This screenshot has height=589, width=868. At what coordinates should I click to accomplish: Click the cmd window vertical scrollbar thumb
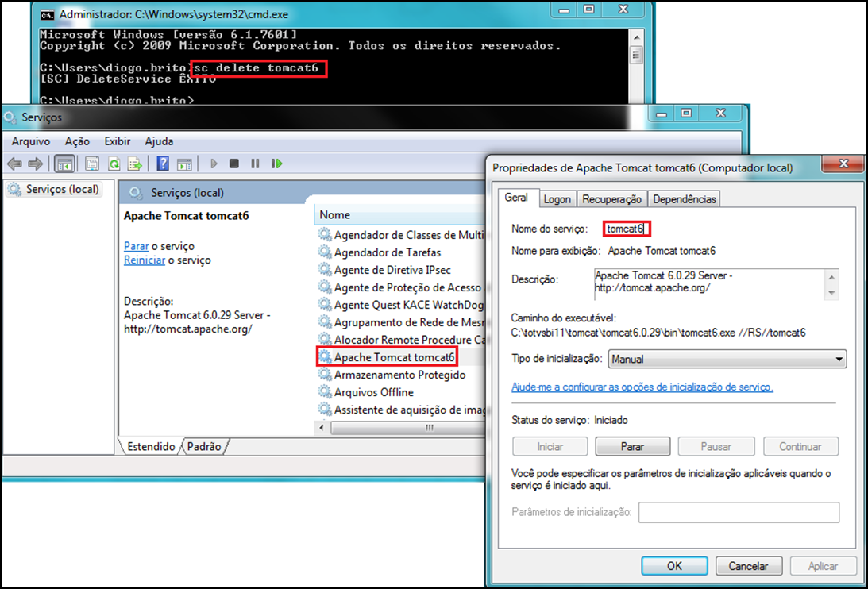(636, 56)
